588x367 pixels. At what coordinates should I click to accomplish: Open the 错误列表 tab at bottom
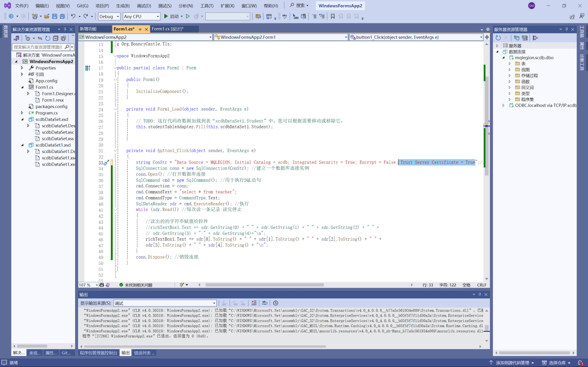pos(144,353)
